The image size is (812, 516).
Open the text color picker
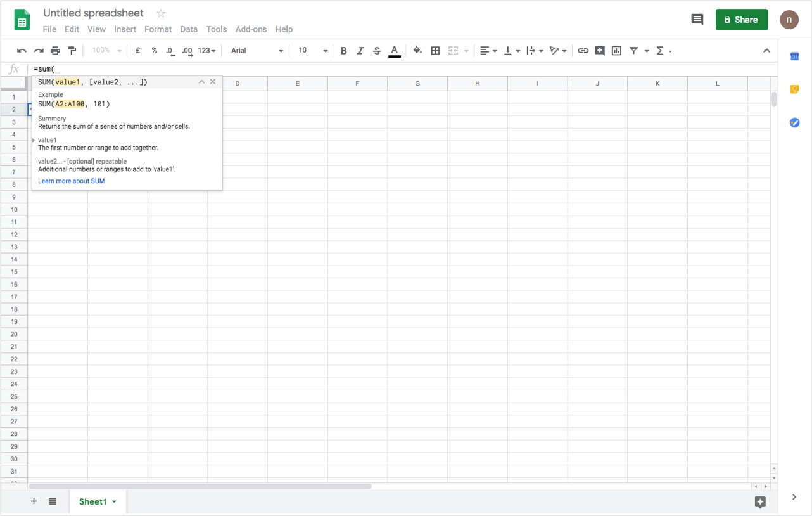(395, 51)
